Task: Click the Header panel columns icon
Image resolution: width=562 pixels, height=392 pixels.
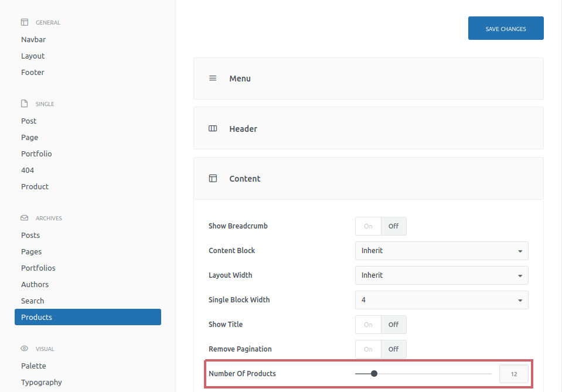Action: tap(213, 128)
